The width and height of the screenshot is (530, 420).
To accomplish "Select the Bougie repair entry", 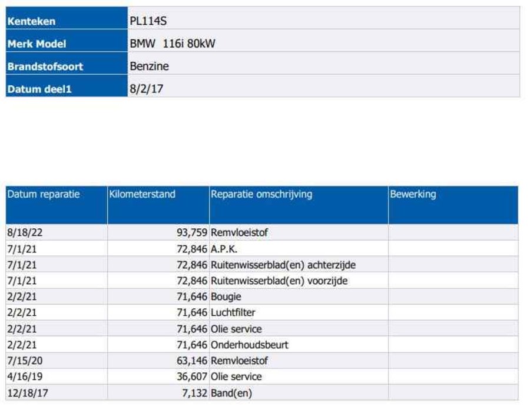I will coord(226,297).
